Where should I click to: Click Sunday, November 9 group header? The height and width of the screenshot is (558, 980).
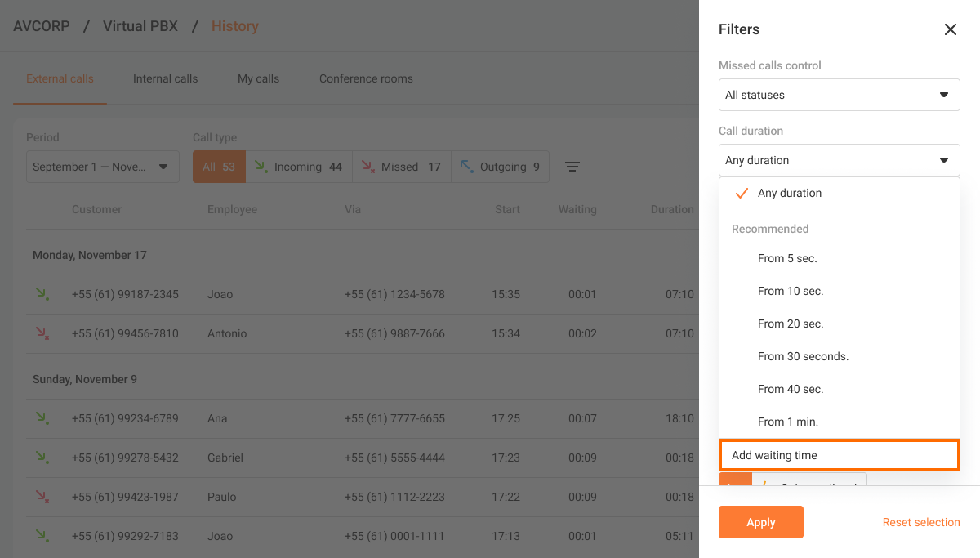pyautogui.click(x=85, y=379)
